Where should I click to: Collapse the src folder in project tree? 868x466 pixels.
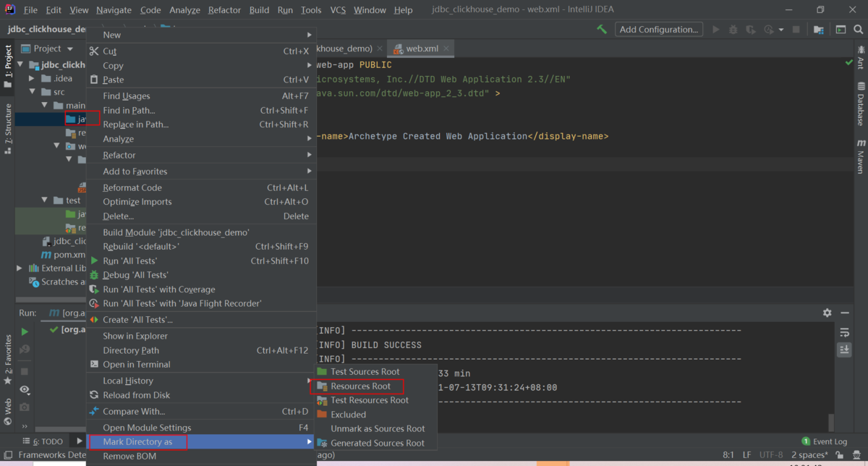[33, 92]
